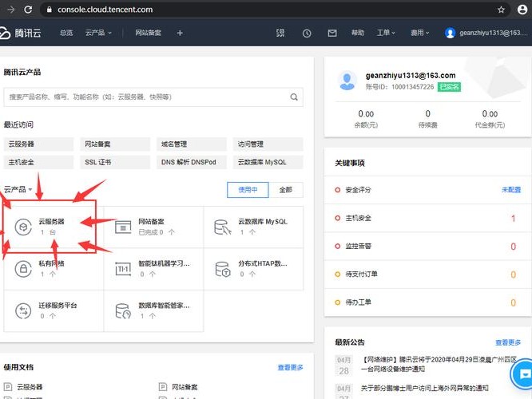
Task: Open the recent 访问管理 shortcut
Action: (x=268, y=144)
